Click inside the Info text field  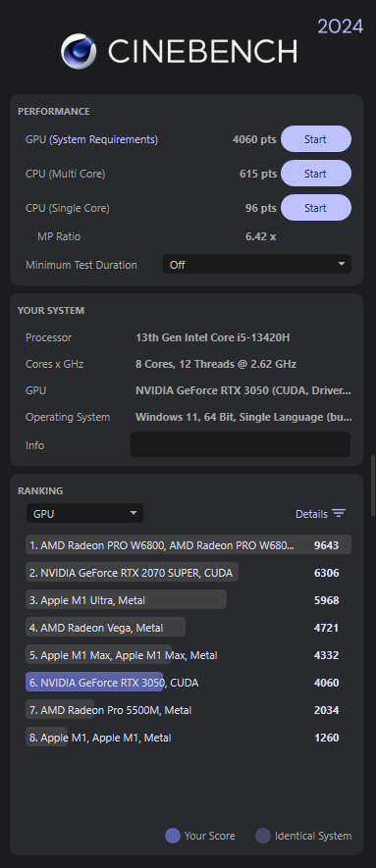[x=241, y=444]
